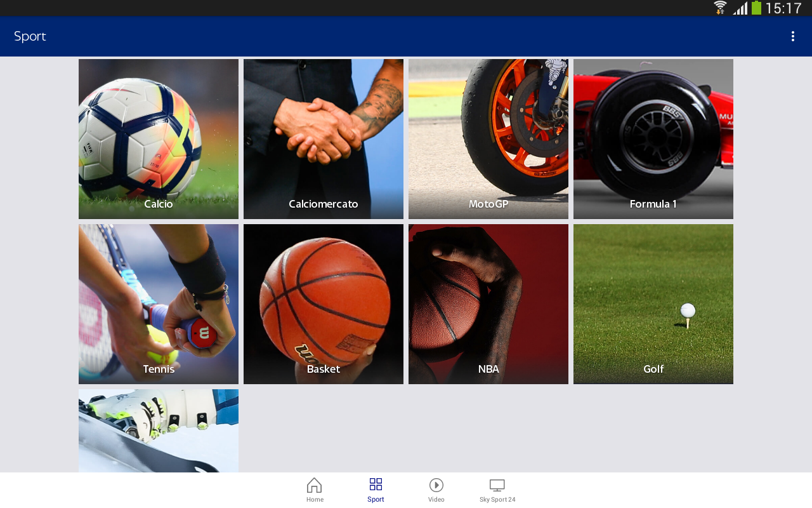Choose the Formula 1 category tile

[x=653, y=139]
